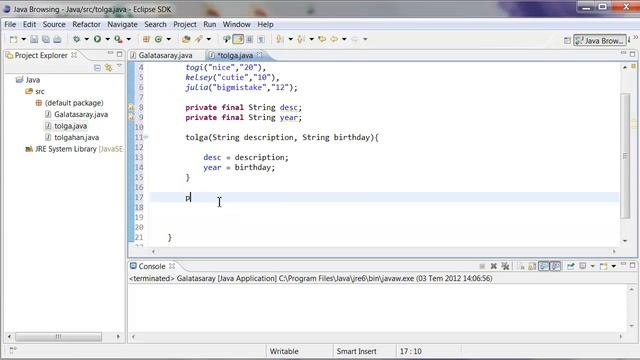
Task: Click the Back navigation arrow icon
Action: (x=334, y=39)
